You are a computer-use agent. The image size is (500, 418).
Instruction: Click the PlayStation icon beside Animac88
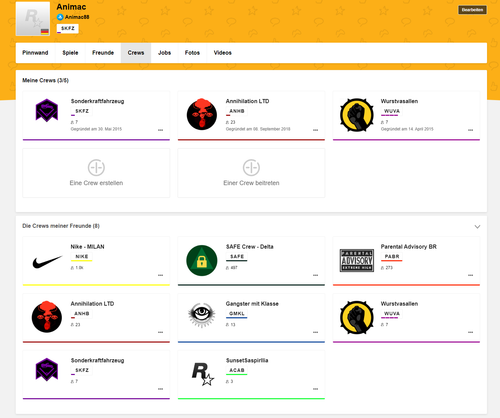(60, 17)
